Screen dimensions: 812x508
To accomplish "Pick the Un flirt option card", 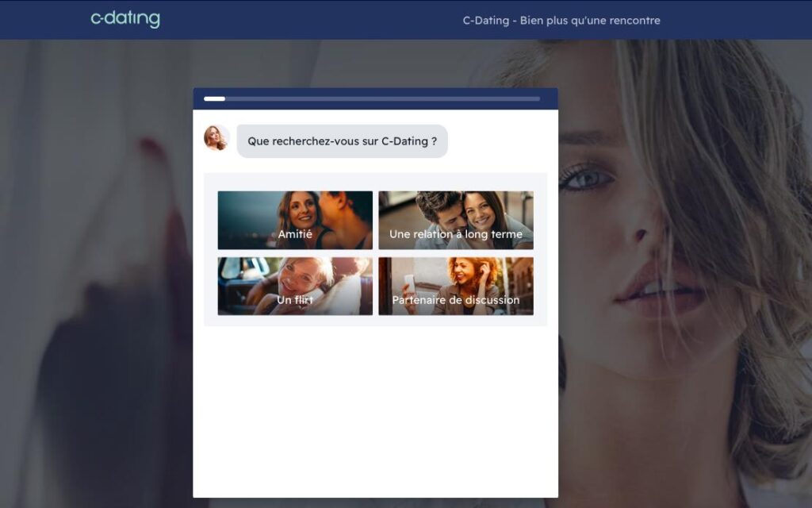I will coord(295,286).
